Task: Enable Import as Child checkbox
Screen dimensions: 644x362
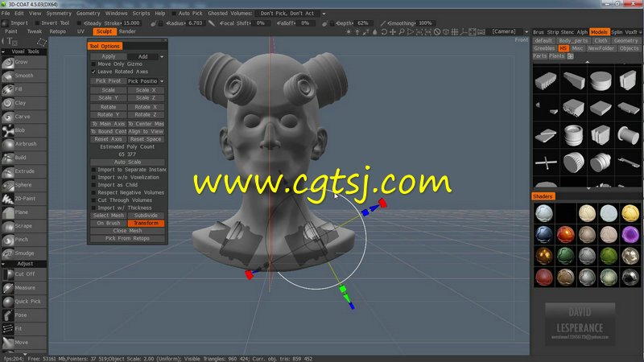Action: (x=93, y=185)
